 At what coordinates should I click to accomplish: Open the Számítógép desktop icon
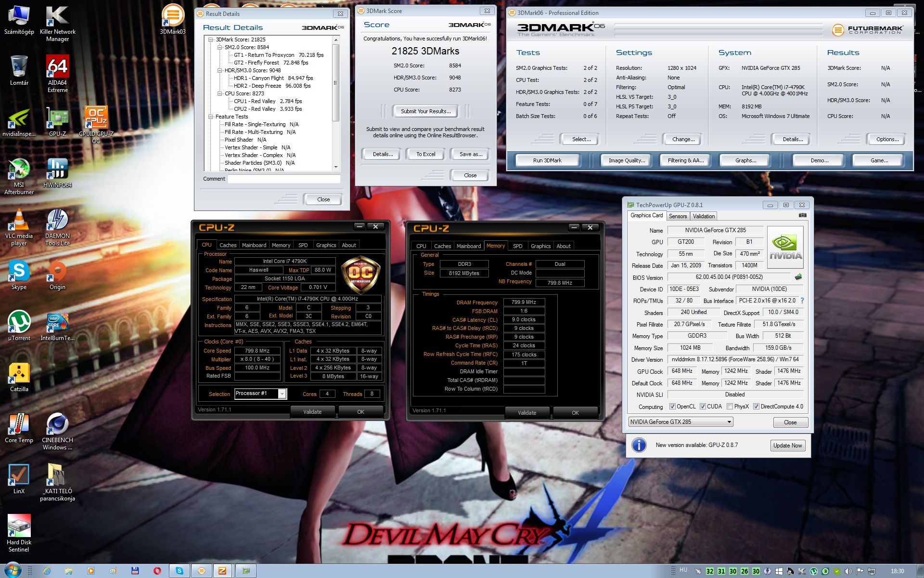[x=19, y=20]
